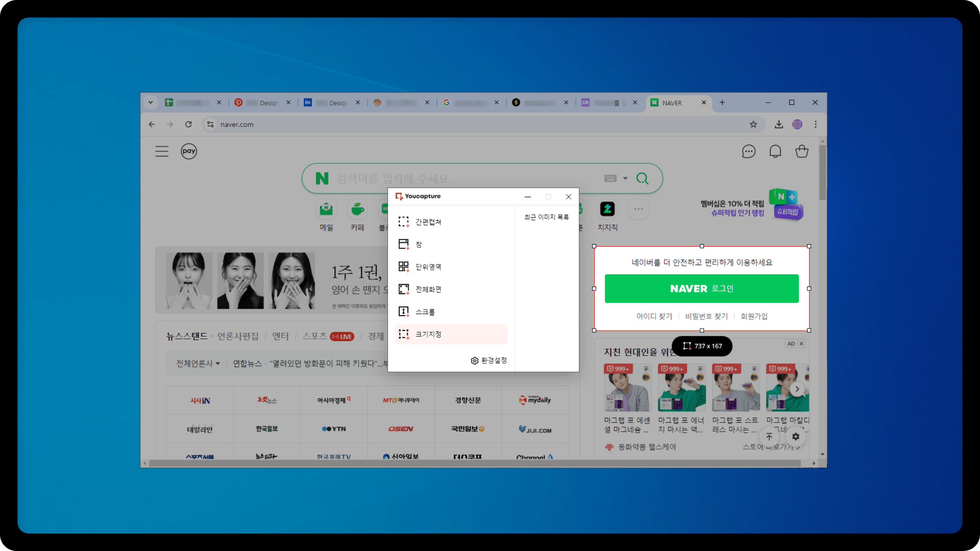Screen dimensions: 980x551
Task: Click the 슈퍼적립 인기 랭킹 promo link
Action: [737, 213]
